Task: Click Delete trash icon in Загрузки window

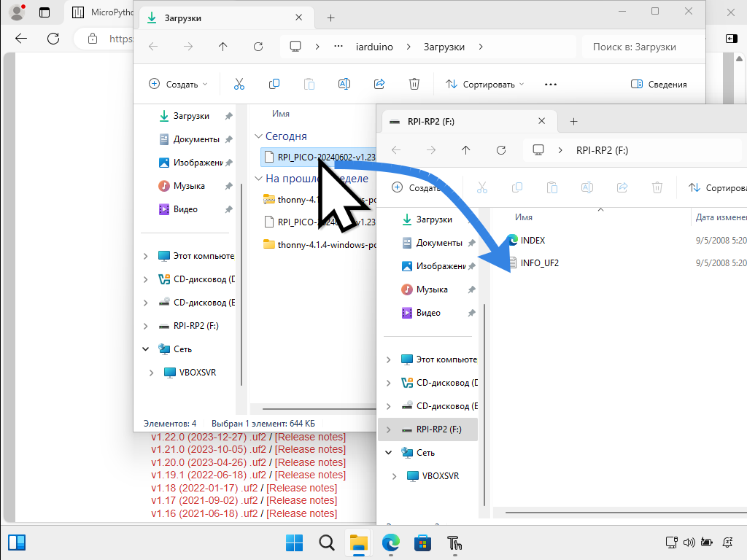Action: (x=414, y=85)
